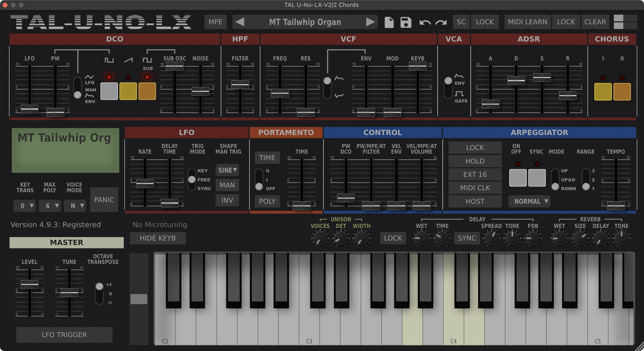Play the C4 piano key
Image resolution: width=644 pixels, height=351 pixels.
click(453, 327)
